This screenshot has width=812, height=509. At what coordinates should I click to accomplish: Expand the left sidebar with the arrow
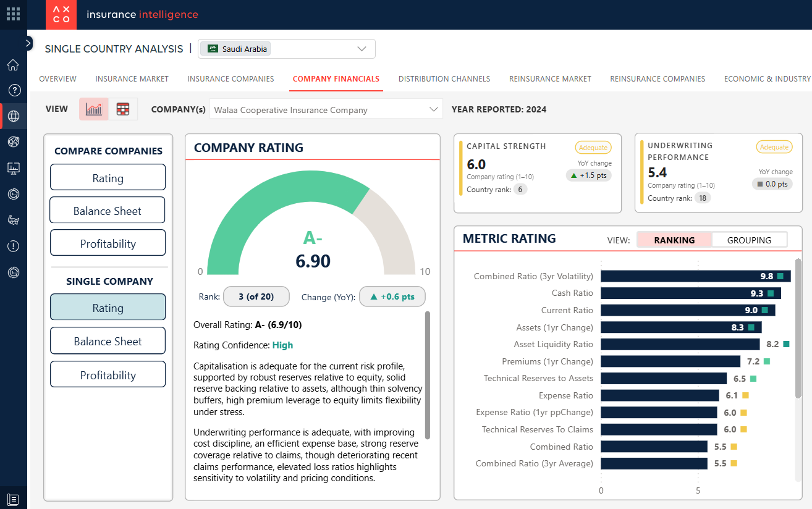pos(28,43)
